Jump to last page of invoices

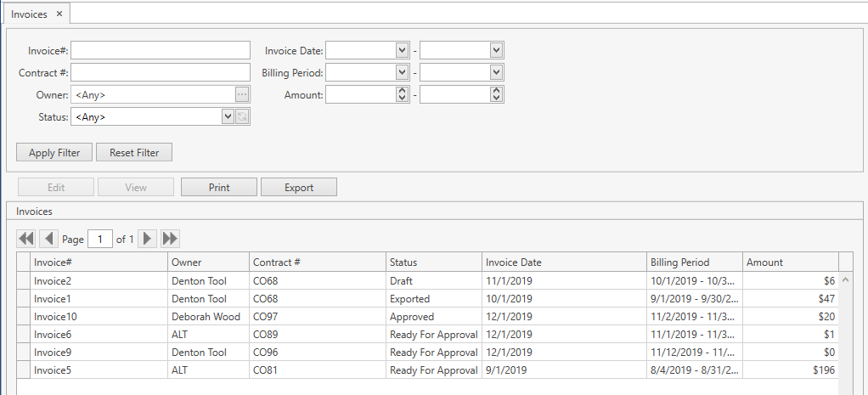pyautogui.click(x=170, y=239)
